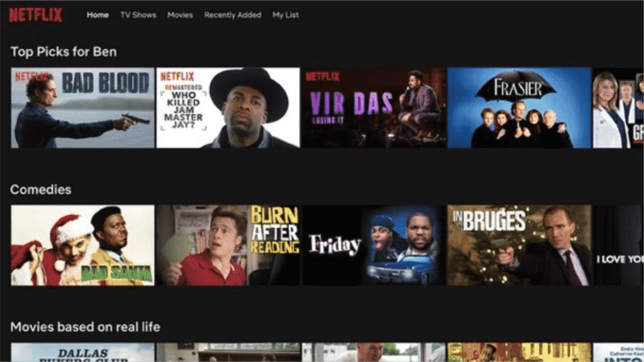Select the Vir Das Losing It card

374,108
